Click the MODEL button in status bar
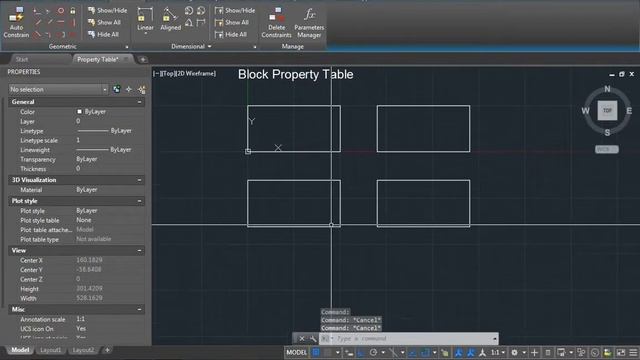The image size is (640, 360). coord(297,352)
